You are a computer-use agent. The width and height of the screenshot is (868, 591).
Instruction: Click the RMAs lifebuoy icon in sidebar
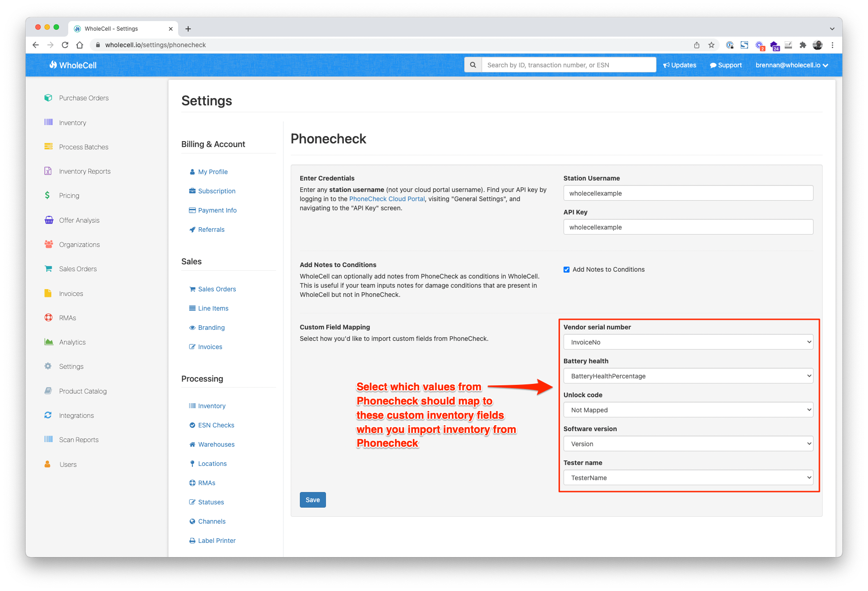[48, 317]
